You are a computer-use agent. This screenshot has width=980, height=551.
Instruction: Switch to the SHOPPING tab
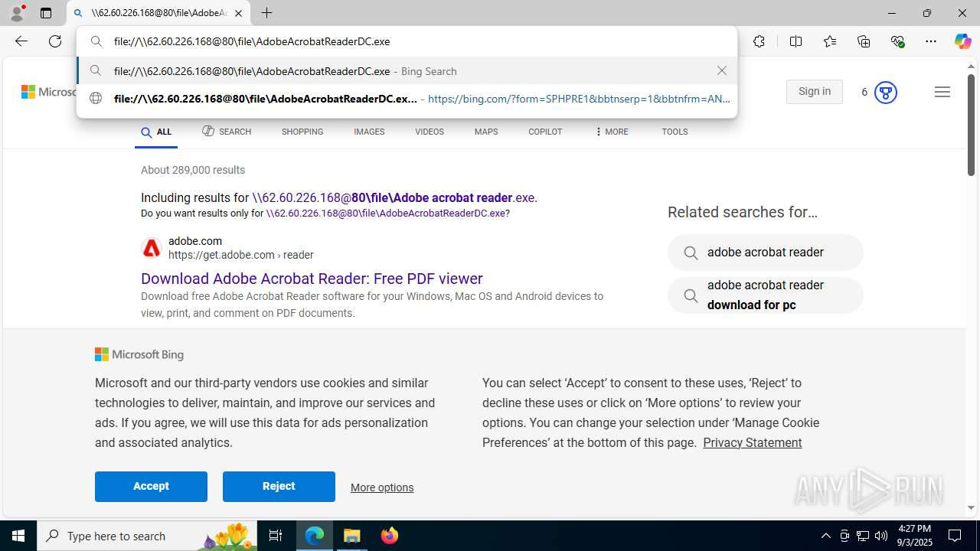coord(302,132)
